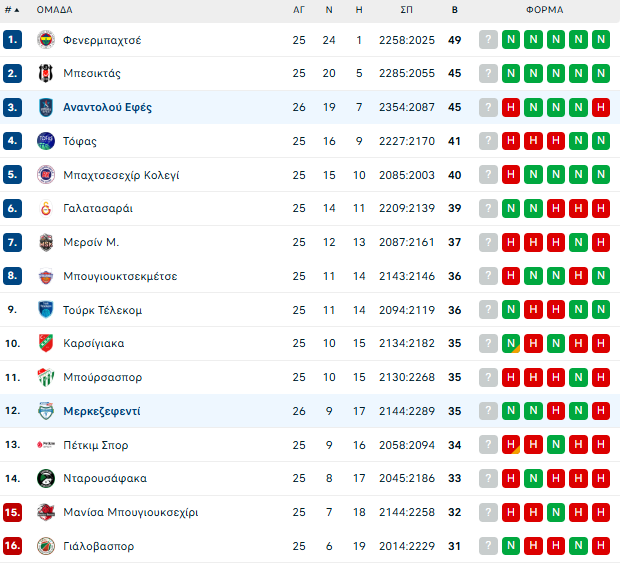623x568 pixels.
Task: Click the ΦΟΡΜΑ column header
Action: coord(544,10)
